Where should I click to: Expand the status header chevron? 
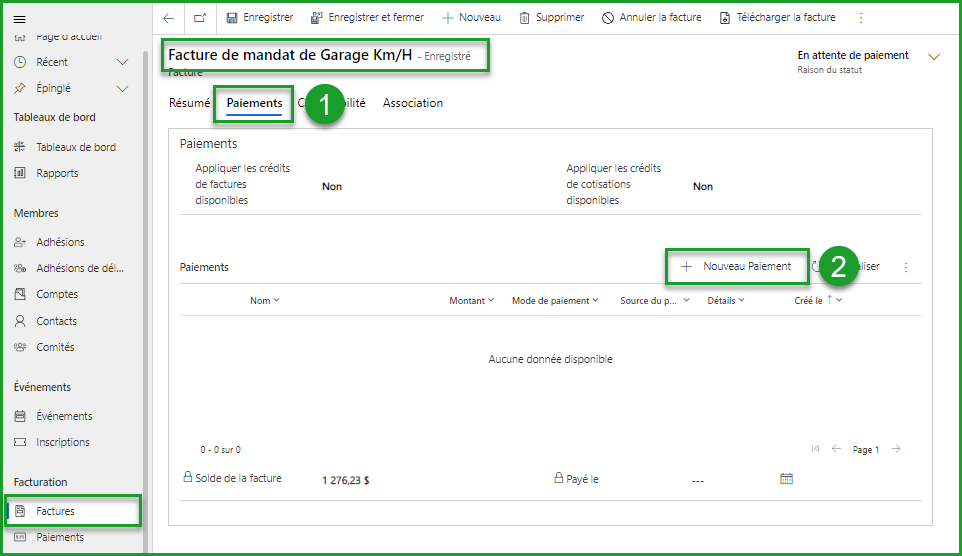[934, 57]
